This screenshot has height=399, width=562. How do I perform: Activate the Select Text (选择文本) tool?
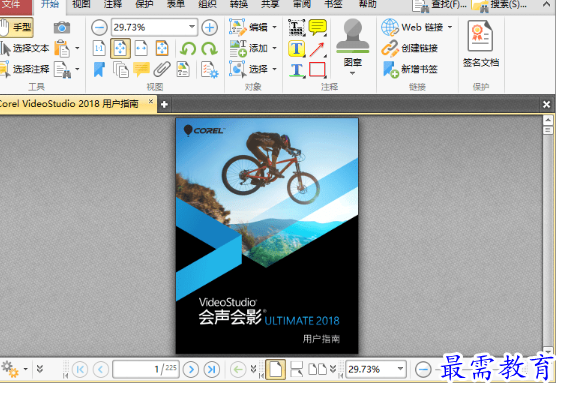coord(24,48)
